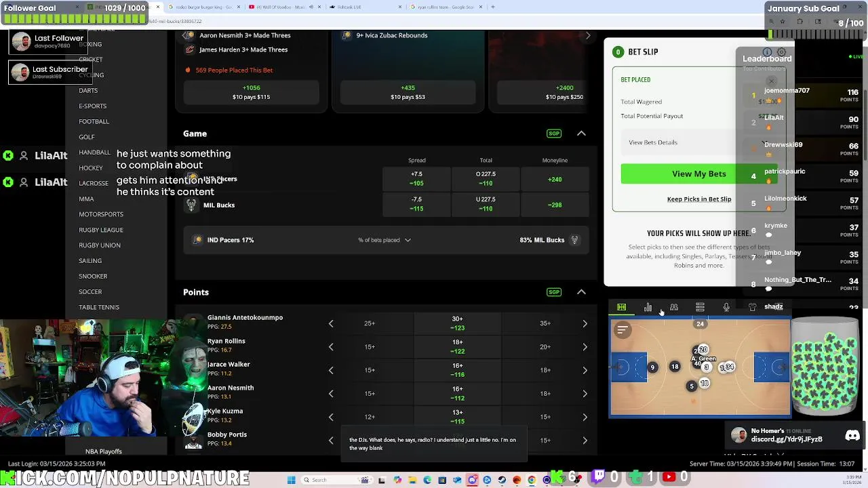This screenshot has width=868, height=488.
Task: Show higher Aaron Nesmith points options
Action: coord(585,394)
